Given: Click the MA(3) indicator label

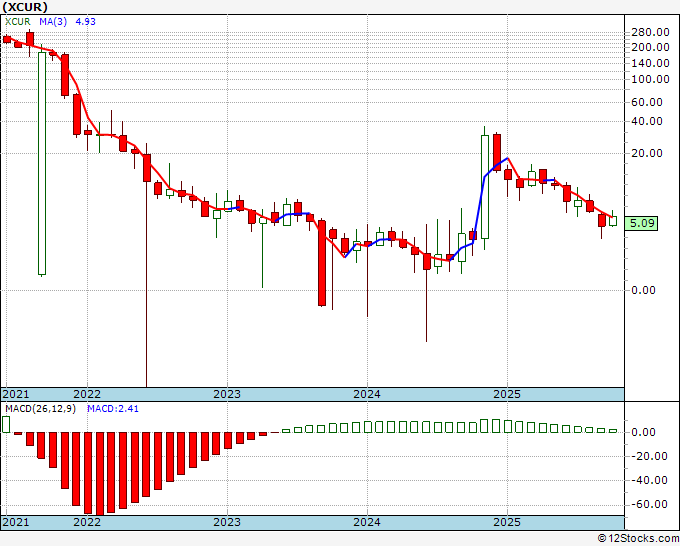Looking at the screenshot, I should pos(53,22).
